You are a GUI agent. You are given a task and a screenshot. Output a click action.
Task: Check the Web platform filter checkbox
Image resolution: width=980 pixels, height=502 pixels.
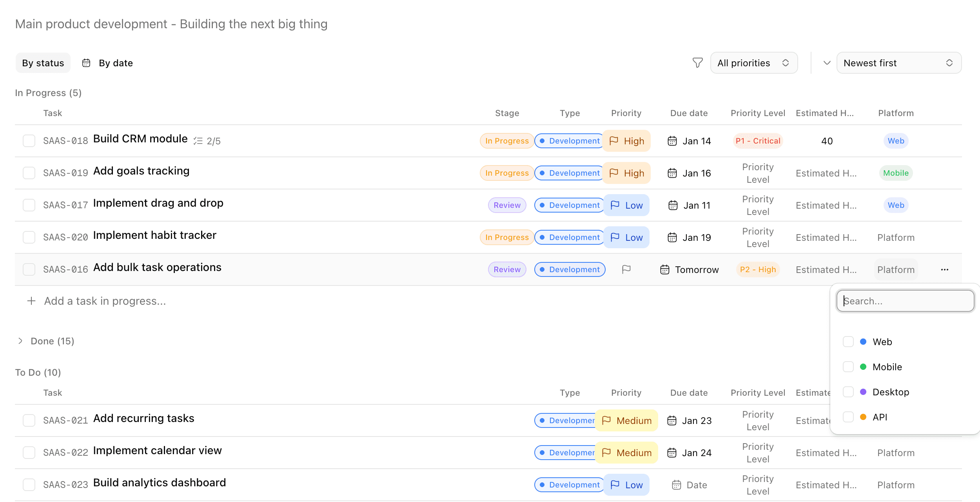tap(848, 342)
